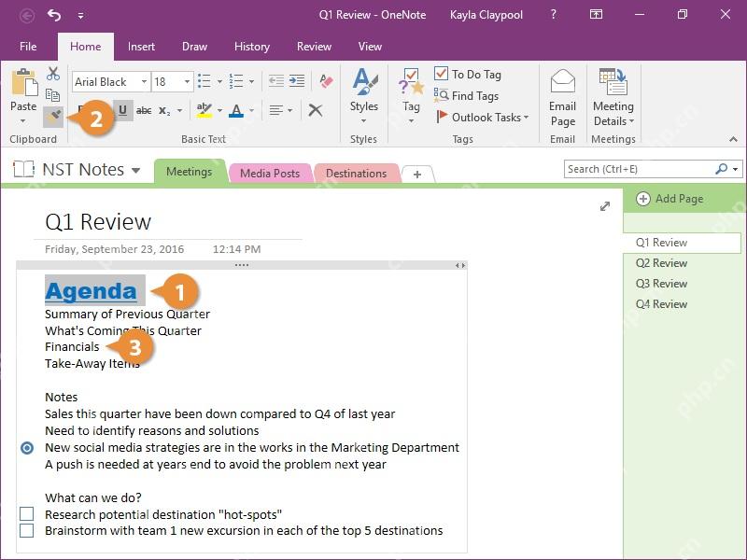This screenshot has height=560, width=747.
Task: Switch to the View tab
Action: [370, 46]
